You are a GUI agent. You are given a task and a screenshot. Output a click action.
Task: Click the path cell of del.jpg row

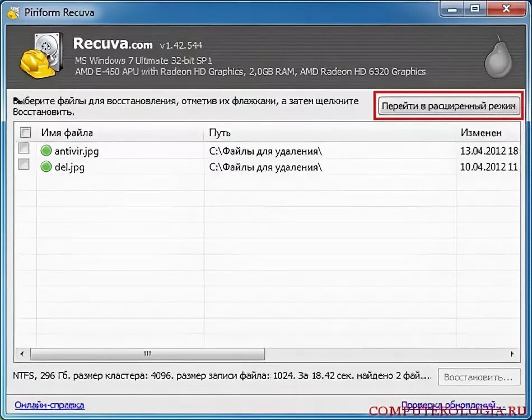tap(265, 167)
